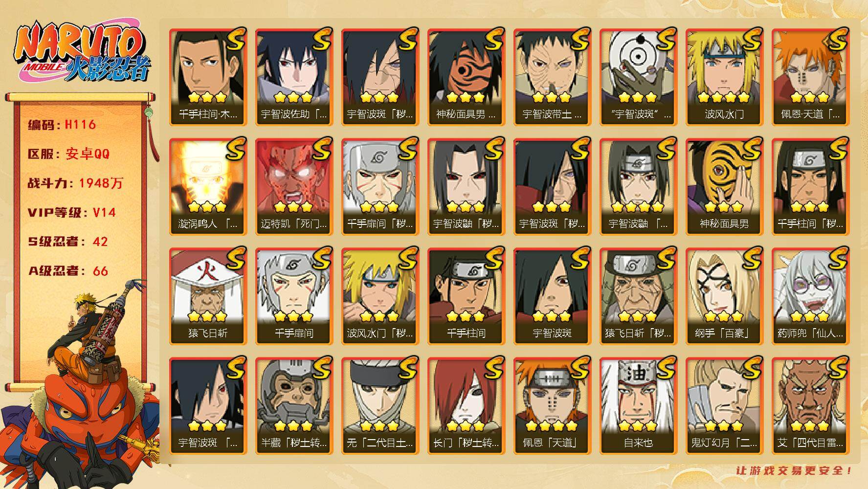Select the 猿飞日斩 Hokage-hat card
This screenshot has width=868, height=489.
pyautogui.click(x=208, y=296)
